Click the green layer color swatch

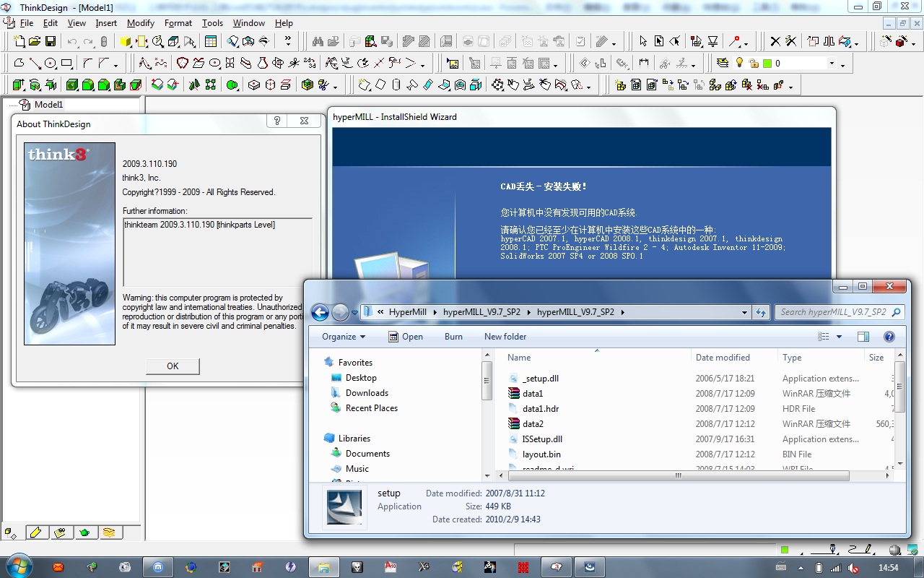pos(767,64)
